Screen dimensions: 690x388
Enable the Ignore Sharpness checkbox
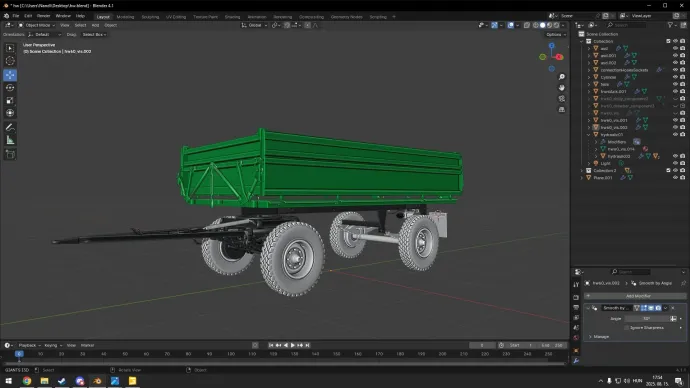point(627,328)
